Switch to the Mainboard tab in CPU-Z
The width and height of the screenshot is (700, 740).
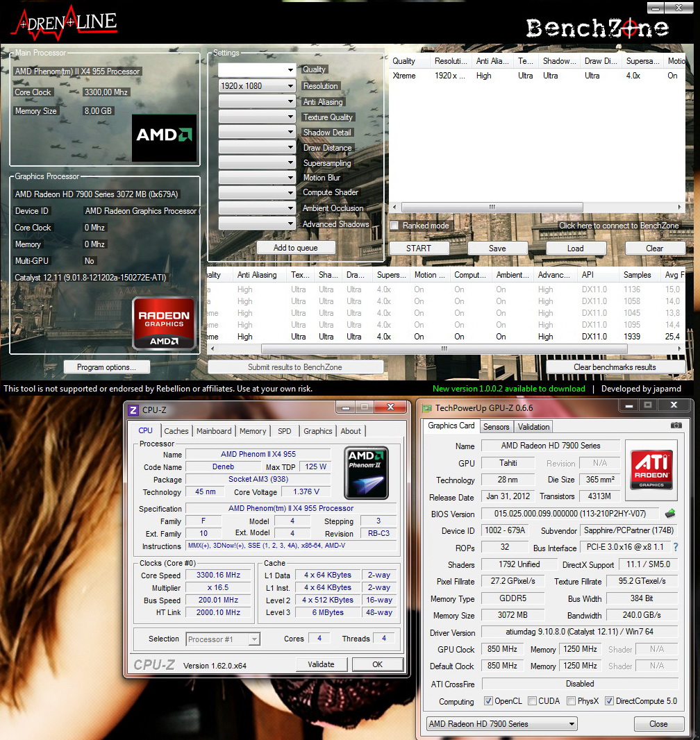pos(214,431)
